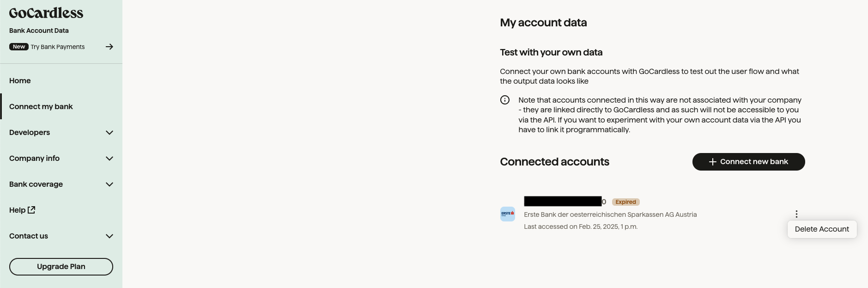
Task: Expand the Developers chevron
Action: point(109,133)
